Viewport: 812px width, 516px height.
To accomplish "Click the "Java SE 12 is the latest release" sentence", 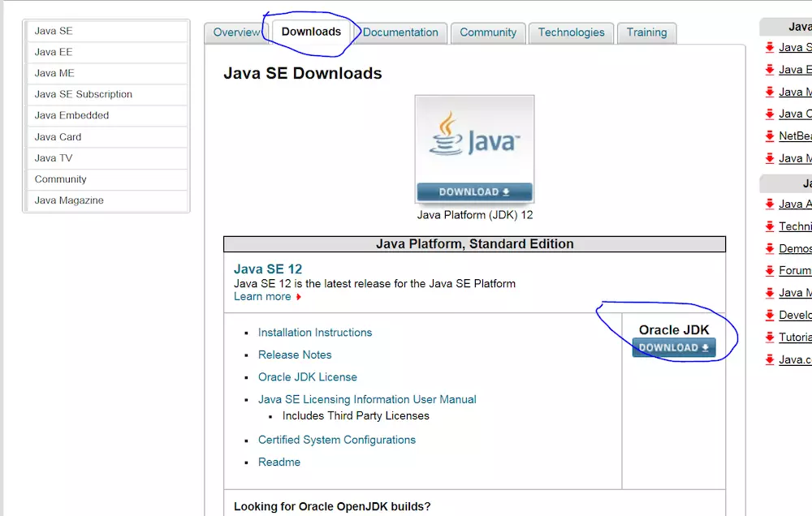I will click(x=374, y=284).
